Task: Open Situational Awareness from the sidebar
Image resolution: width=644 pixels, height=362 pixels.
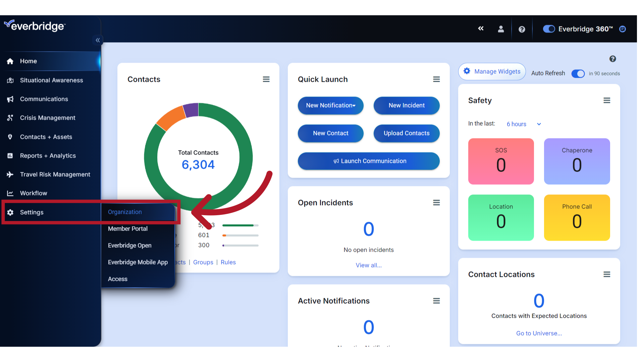Action: (x=51, y=80)
